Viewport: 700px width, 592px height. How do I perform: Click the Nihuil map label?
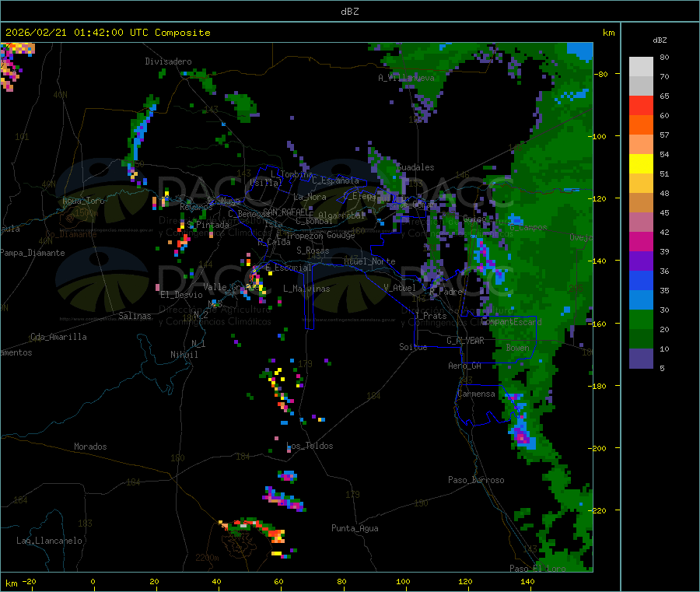[x=184, y=355]
